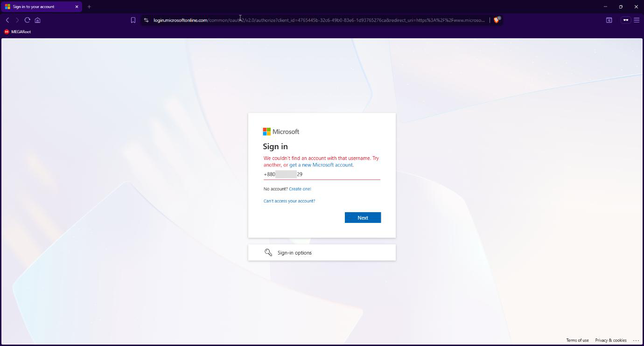Image resolution: width=644 pixels, height=346 pixels.
Task: Reload the current page
Action: click(x=28, y=20)
